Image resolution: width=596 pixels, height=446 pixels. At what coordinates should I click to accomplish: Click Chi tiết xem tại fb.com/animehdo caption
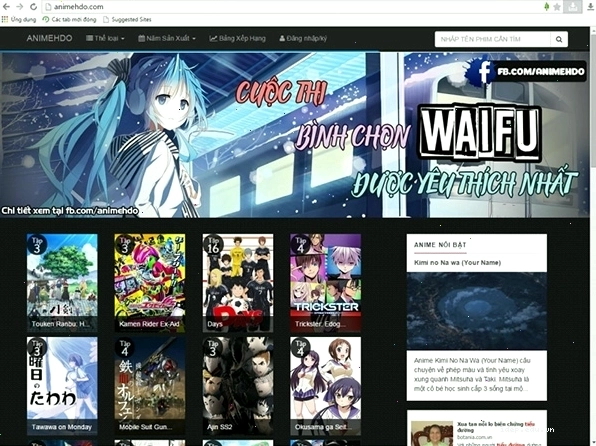[70, 211]
